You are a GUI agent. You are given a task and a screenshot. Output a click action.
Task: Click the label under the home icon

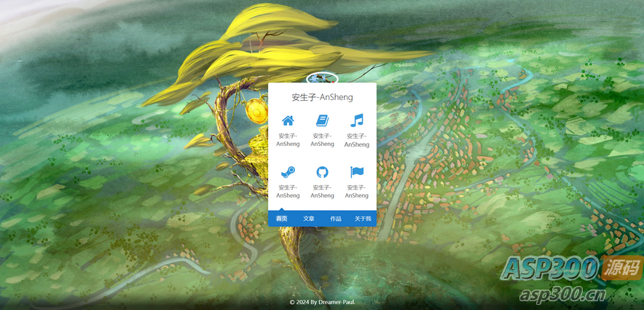288,140
